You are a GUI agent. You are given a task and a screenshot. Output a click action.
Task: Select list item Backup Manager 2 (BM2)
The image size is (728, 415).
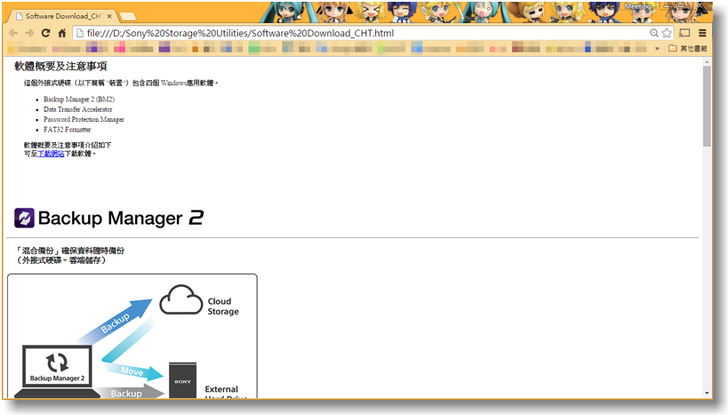(x=79, y=99)
